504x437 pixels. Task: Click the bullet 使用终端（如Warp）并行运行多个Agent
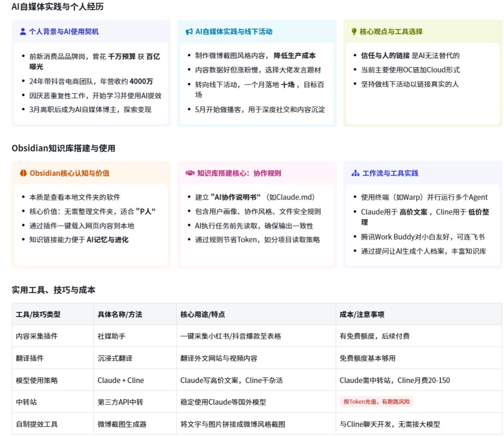[x=424, y=197]
